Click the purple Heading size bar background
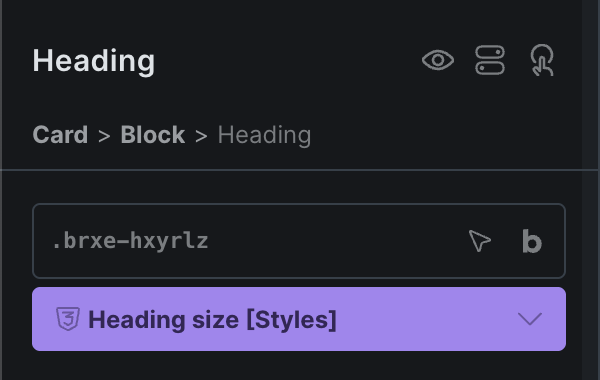600x380 pixels. tap(299, 319)
